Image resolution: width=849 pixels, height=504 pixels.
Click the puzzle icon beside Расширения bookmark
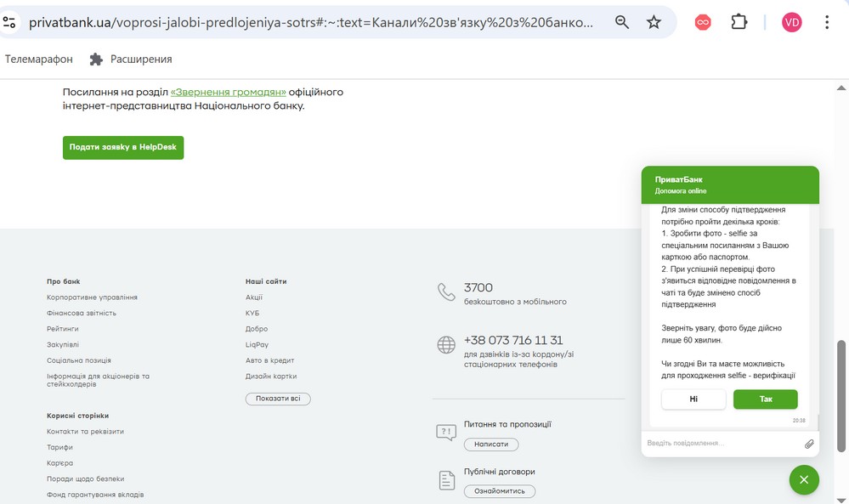click(x=96, y=59)
